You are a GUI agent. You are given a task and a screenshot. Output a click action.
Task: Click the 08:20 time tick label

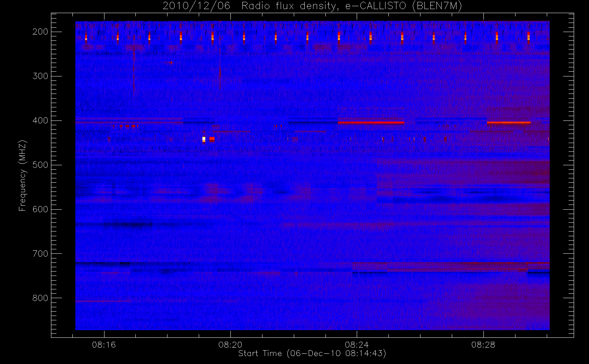(230, 345)
